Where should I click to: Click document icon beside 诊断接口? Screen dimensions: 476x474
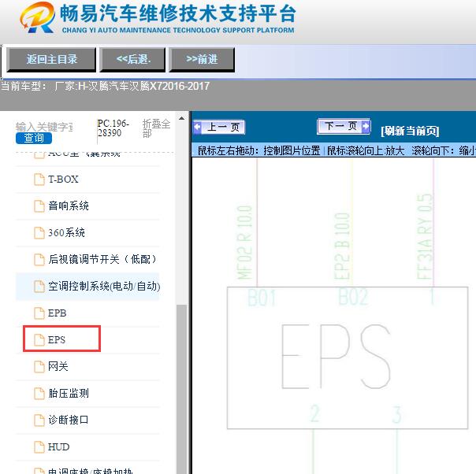click(x=39, y=420)
